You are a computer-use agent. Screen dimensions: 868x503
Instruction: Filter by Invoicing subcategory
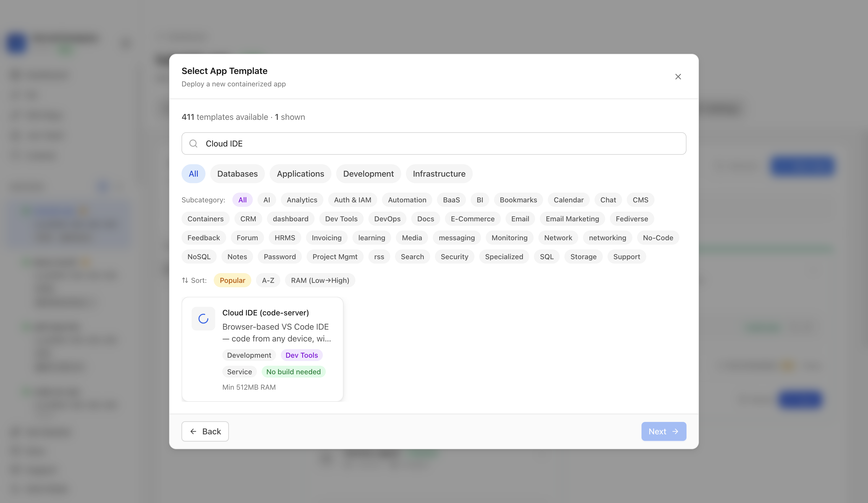(326, 238)
